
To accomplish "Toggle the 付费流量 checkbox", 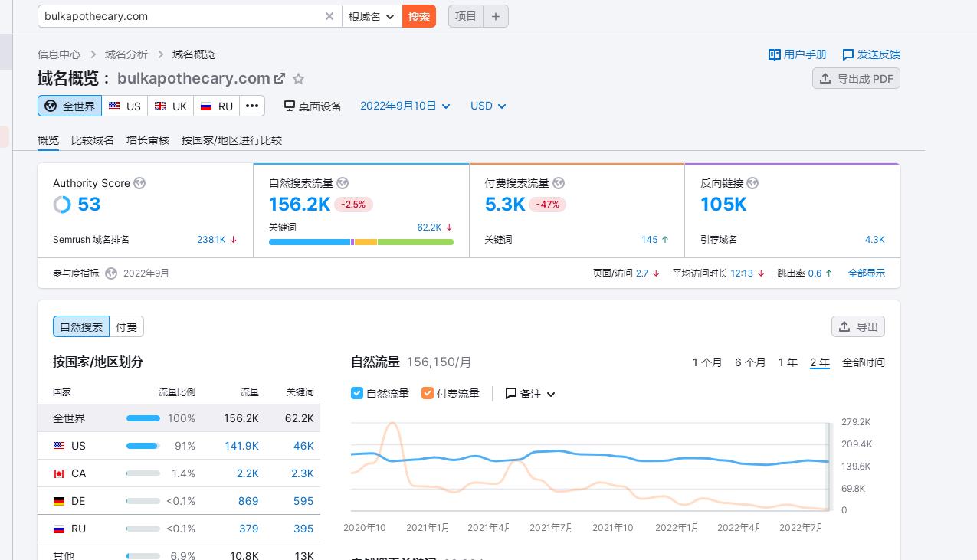I will [428, 393].
